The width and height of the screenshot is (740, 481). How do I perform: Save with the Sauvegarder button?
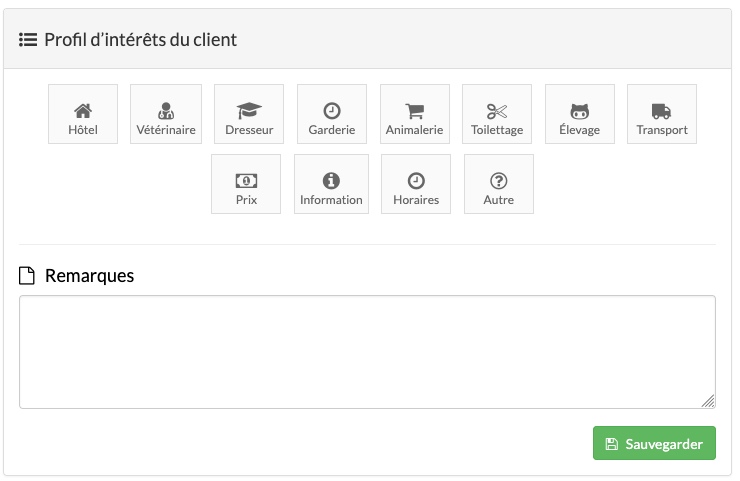tap(654, 443)
